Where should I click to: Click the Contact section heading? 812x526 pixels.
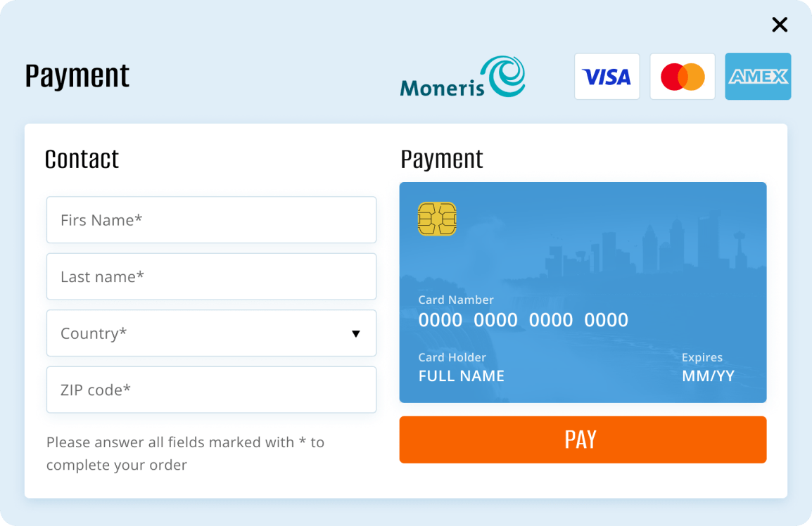pos(82,160)
